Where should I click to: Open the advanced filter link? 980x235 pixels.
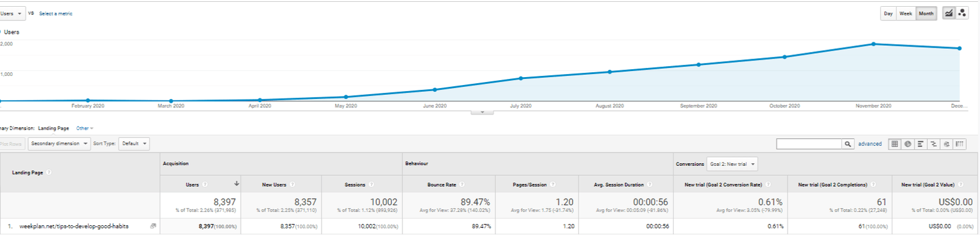tap(870, 144)
